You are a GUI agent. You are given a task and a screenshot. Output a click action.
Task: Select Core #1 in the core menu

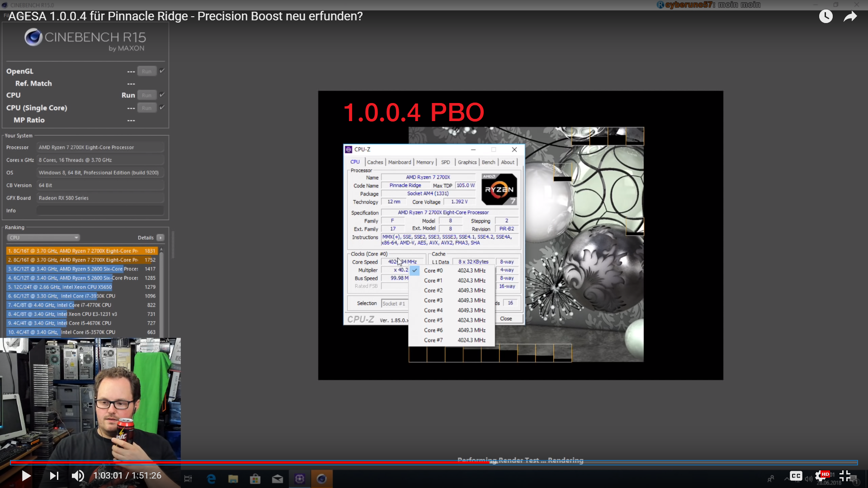(x=452, y=281)
